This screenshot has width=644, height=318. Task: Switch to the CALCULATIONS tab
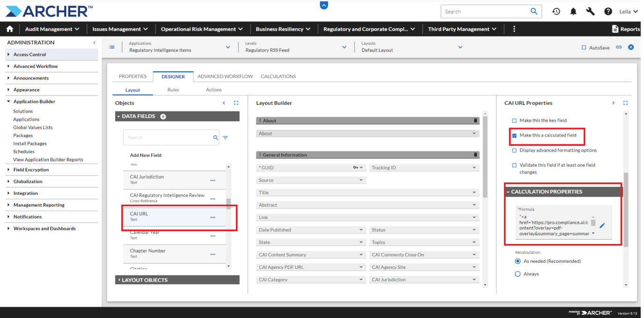coord(278,76)
